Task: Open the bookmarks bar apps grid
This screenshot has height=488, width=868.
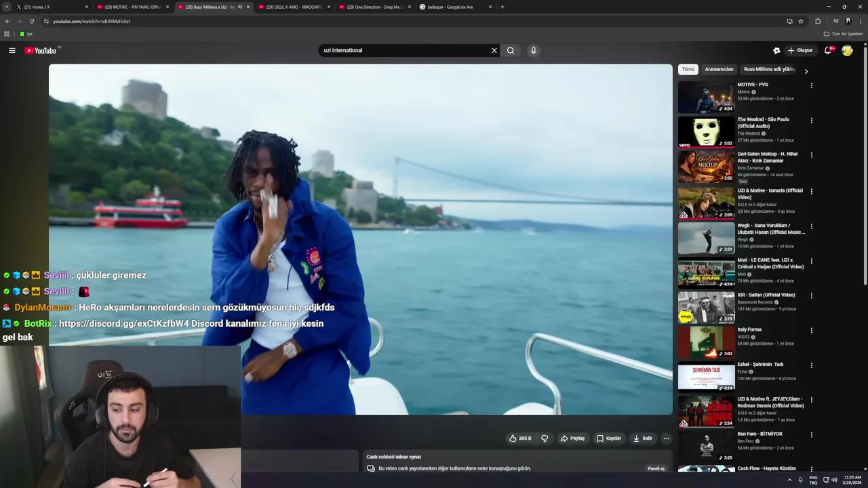Action: (7, 34)
